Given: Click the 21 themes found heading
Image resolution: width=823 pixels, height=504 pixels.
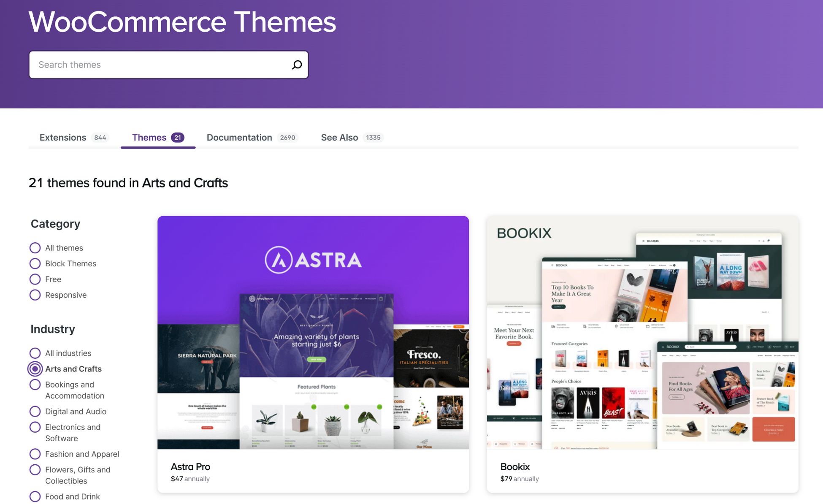Looking at the screenshot, I should [x=128, y=183].
